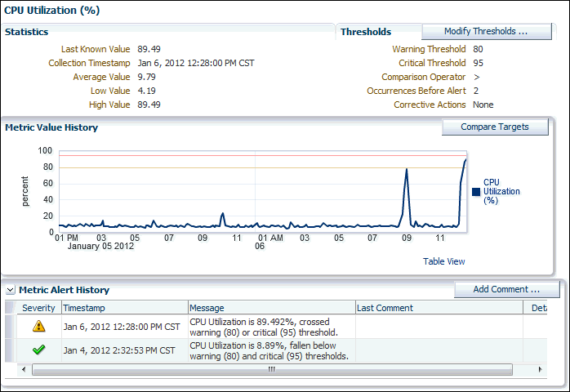Viewport: 570px width, 392px height.
Task: Click the green checkmark clear severity icon
Action: tap(38, 350)
